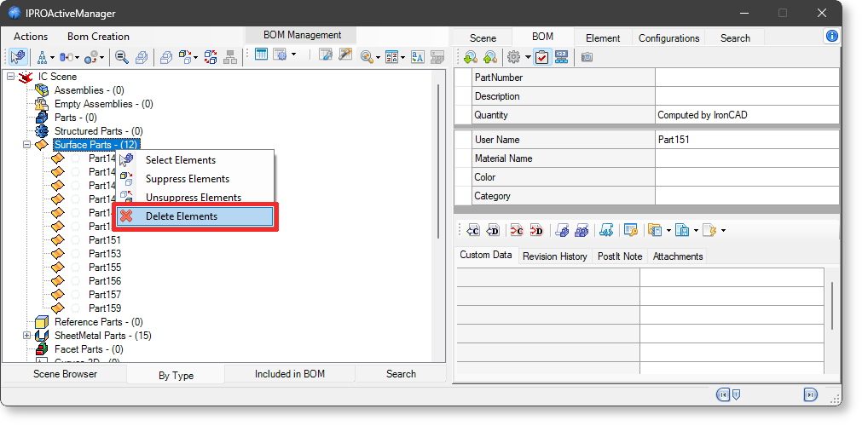Choose Suppress Elements from context menu
Image resolution: width=868 pixels, height=426 pixels.
click(x=195, y=179)
